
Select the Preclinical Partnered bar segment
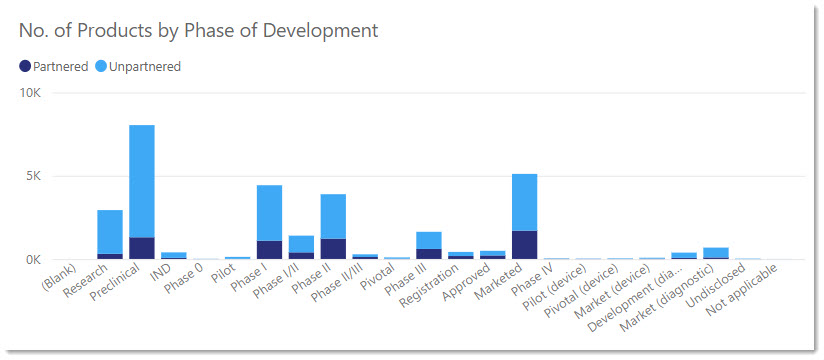(x=142, y=248)
